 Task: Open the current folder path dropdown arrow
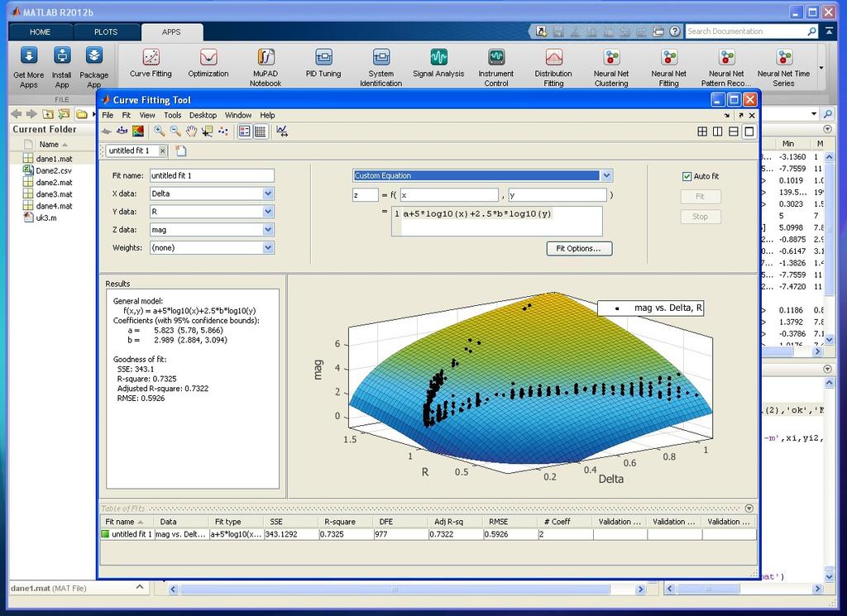(814, 114)
